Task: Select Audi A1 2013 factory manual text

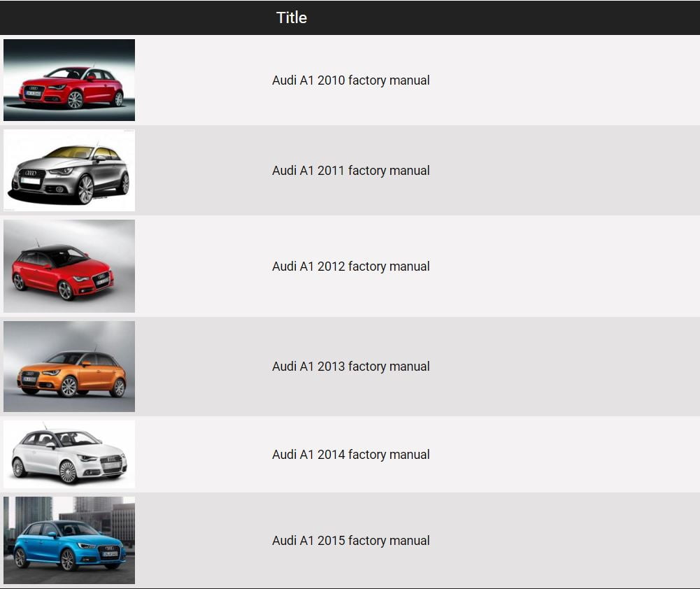Action: [350, 367]
